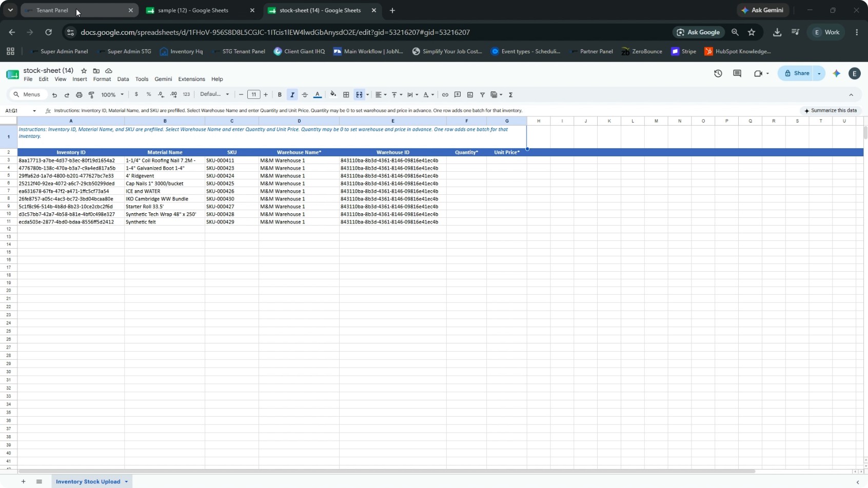The image size is (868, 488).
Task: Open the Borders tool
Action: coord(346,95)
